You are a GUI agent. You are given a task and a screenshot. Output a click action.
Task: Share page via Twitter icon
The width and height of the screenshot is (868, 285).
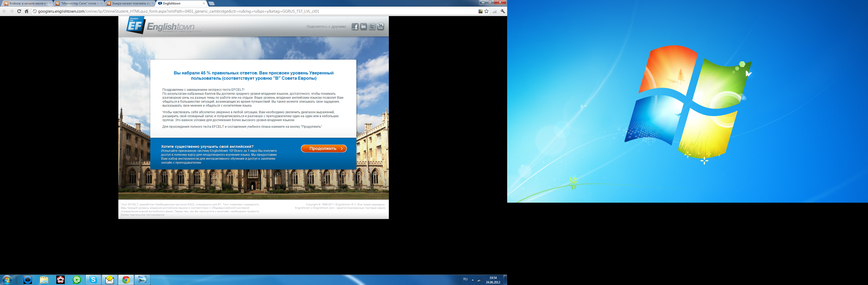[372, 27]
